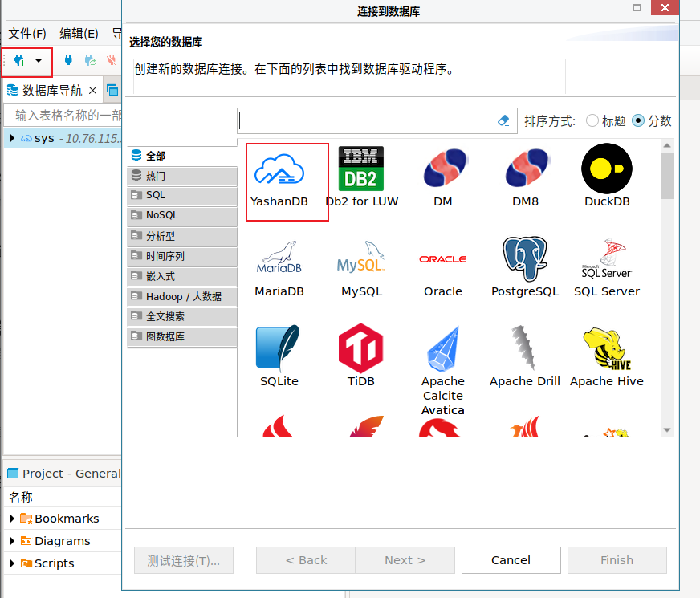The image size is (700, 598).
Task: Switch to 图数据库 category
Action: coord(182,336)
